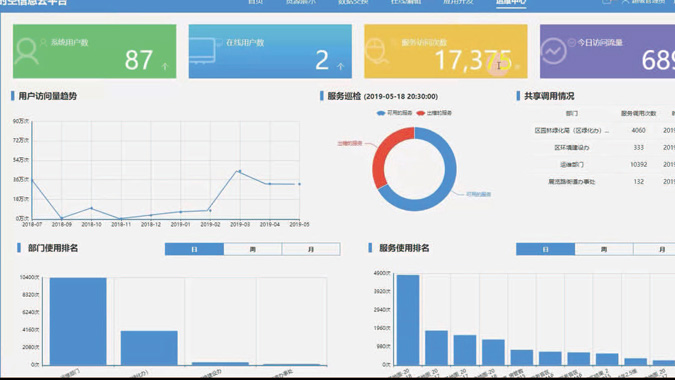
Task: Toggle the red series in 服务巡检 legend
Action: point(434,113)
